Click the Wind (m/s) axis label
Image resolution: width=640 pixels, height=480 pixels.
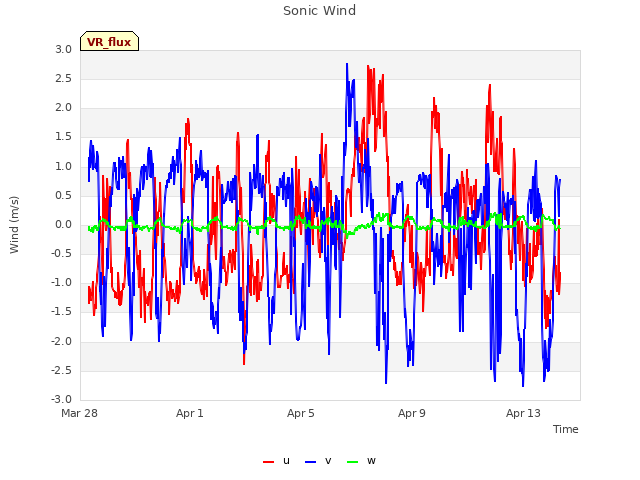pyautogui.click(x=14, y=225)
